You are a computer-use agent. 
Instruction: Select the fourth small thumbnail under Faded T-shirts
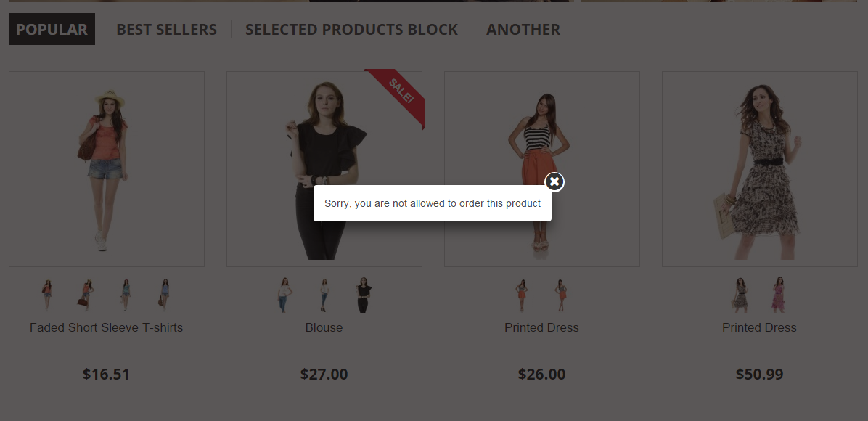(x=165, y=295)
